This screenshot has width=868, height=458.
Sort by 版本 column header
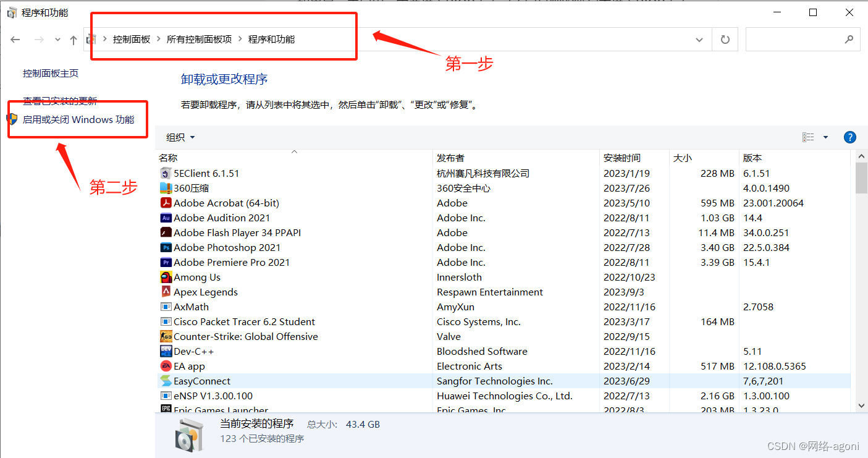796,158
